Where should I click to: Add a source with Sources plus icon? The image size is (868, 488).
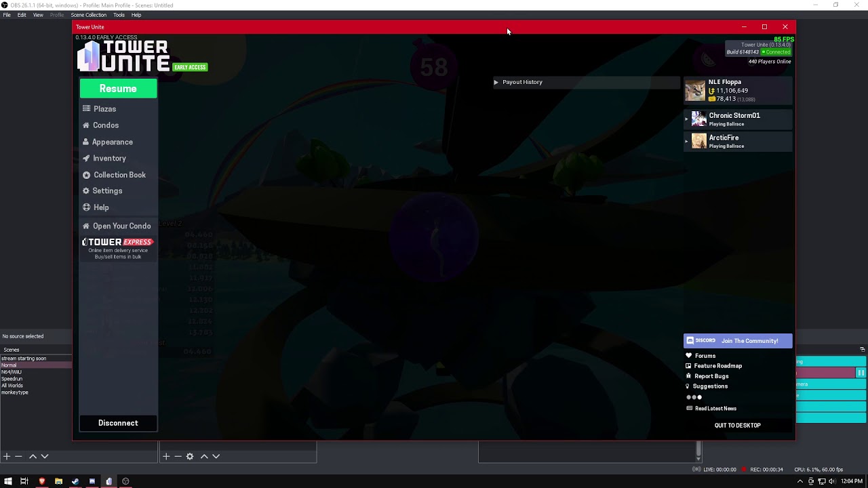(166, 457)
